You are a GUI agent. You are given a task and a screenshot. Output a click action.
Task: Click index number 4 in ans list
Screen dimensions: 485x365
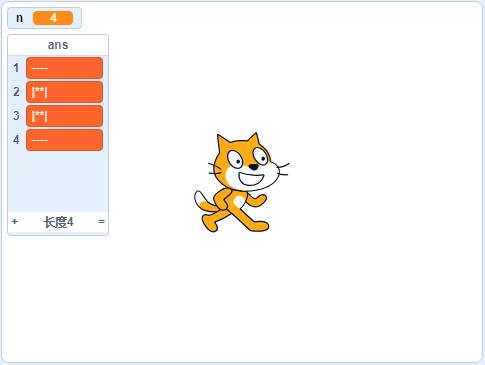click(16, 140)
